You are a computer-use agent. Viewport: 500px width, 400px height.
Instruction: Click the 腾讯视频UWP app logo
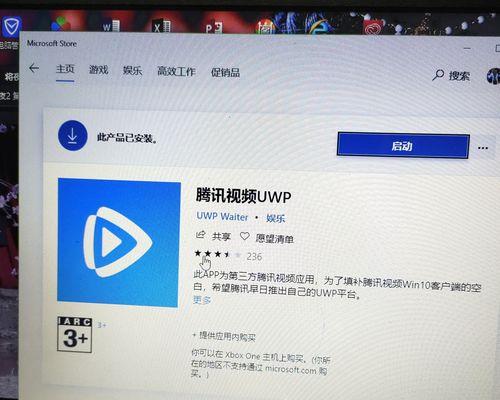(119, 242)
